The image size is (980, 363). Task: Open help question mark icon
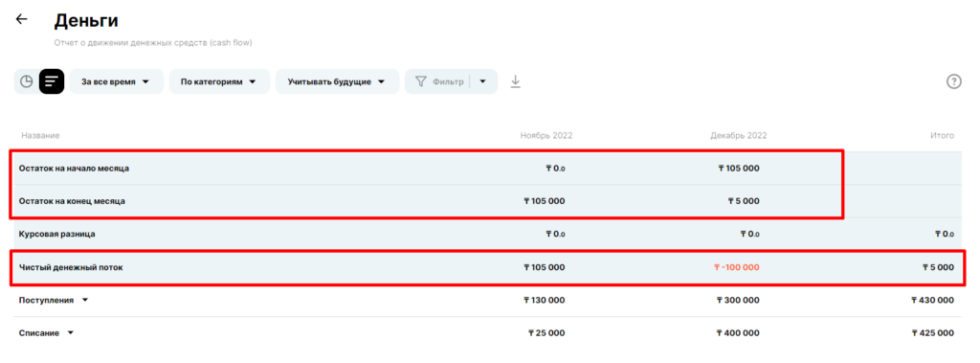[x=954, y=81]
